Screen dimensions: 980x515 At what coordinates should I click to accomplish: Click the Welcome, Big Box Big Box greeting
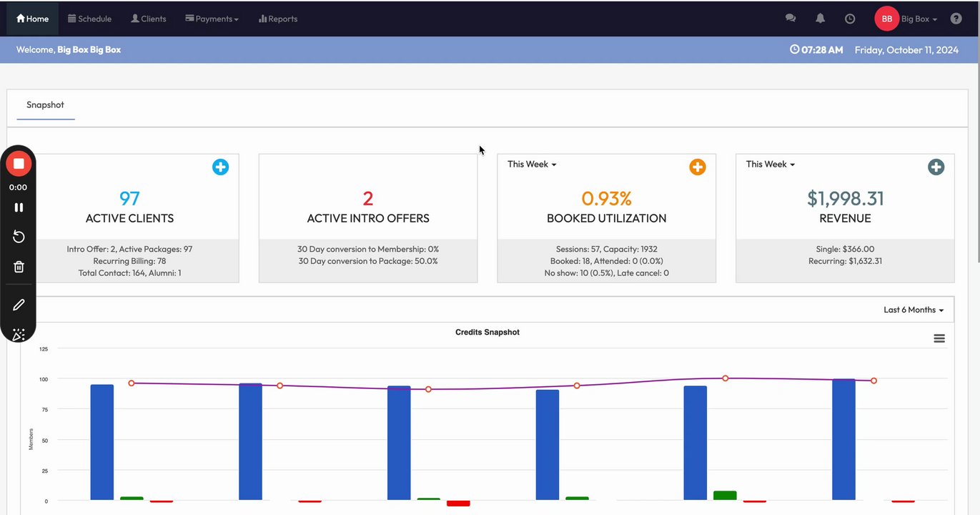(x=69, y=50)
